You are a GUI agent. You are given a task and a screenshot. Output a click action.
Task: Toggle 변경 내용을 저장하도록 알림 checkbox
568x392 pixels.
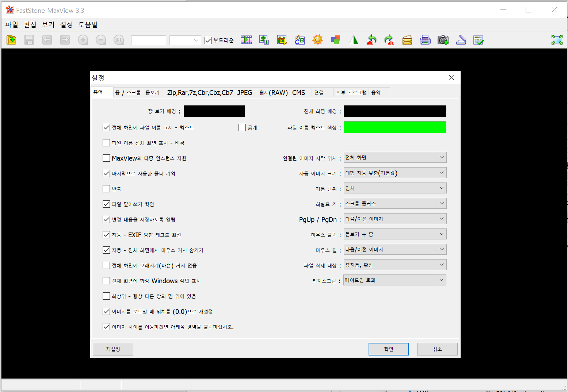106,219
